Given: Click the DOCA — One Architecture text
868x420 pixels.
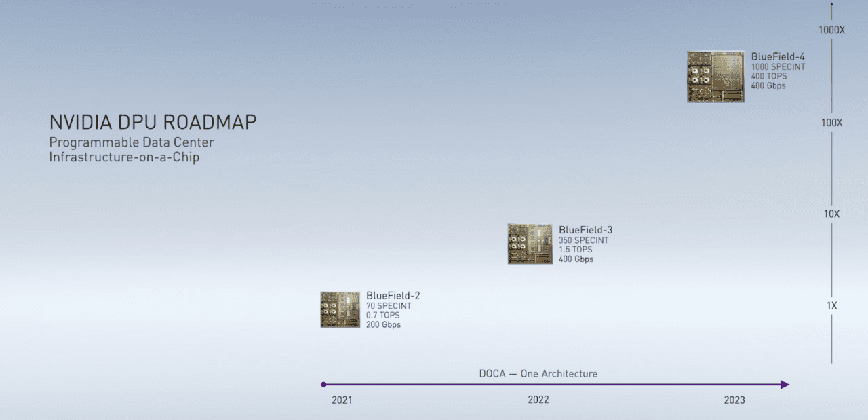Looking at the screenshot, I should pyautogui.click(x=538, y=373).
